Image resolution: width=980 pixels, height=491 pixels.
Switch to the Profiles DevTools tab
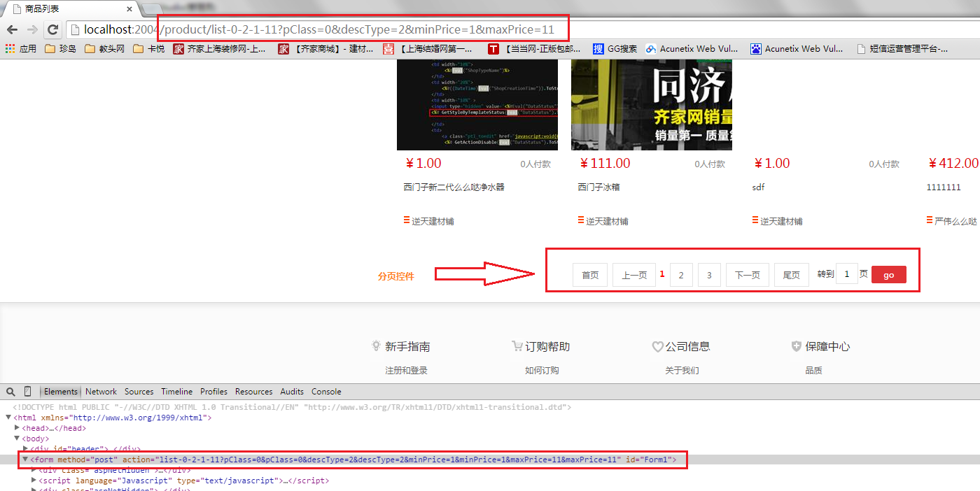214,392
